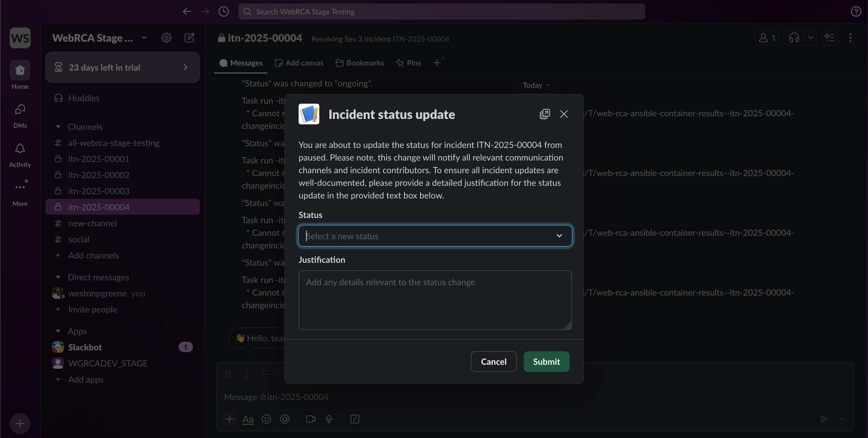Collapse the Channels section
The image size is (868, 438).
[58, 127]
